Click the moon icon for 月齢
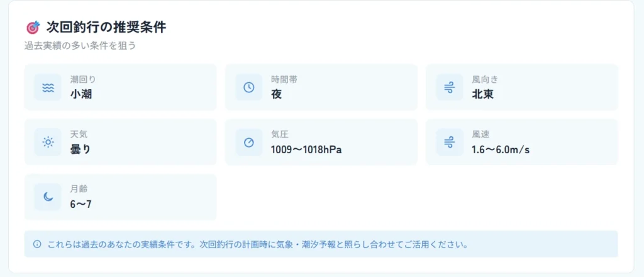Screen dimensions: 644x277 48,197
